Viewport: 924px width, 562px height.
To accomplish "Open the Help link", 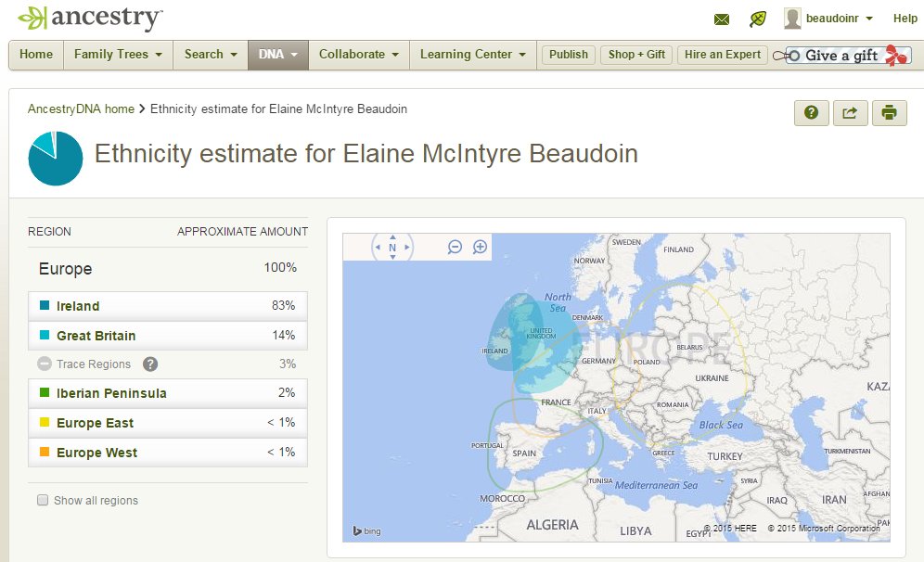I will pos(905,19).
